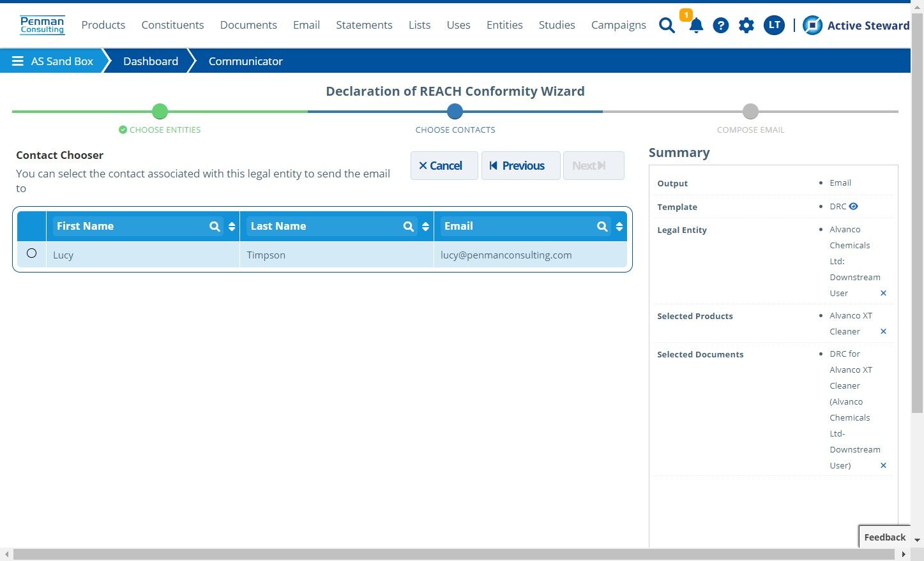The image size is (924, 561).
Task: Open the Campaigns menu
Action: tap(618, 25)
